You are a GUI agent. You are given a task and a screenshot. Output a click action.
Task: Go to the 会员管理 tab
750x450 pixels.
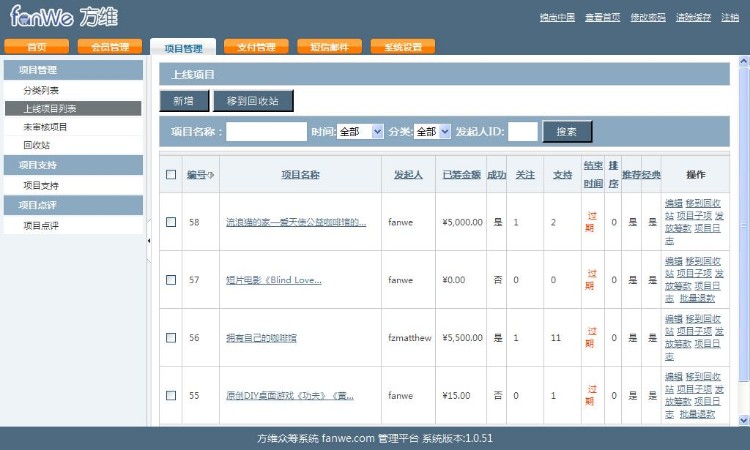(x=110, y=47)
